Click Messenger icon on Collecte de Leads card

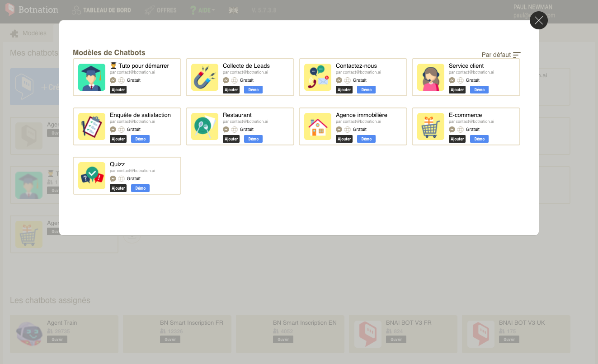pyautogui.click(x=226, y=80)
